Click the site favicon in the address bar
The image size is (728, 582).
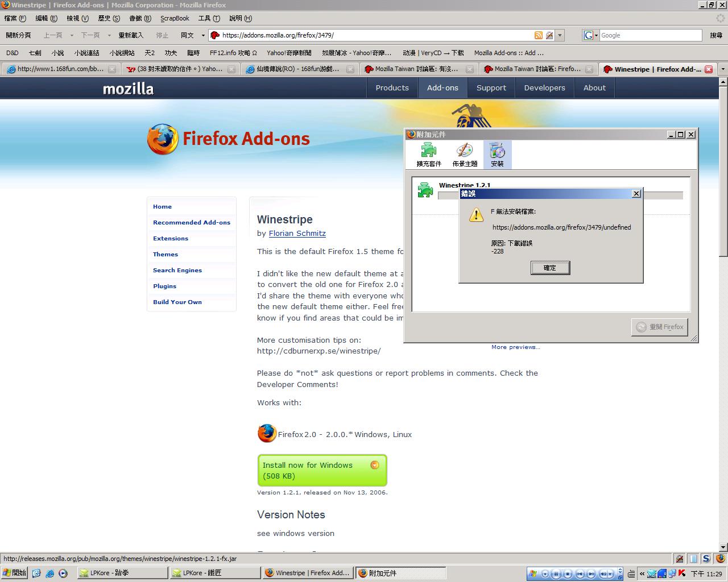tap(215, 35)
